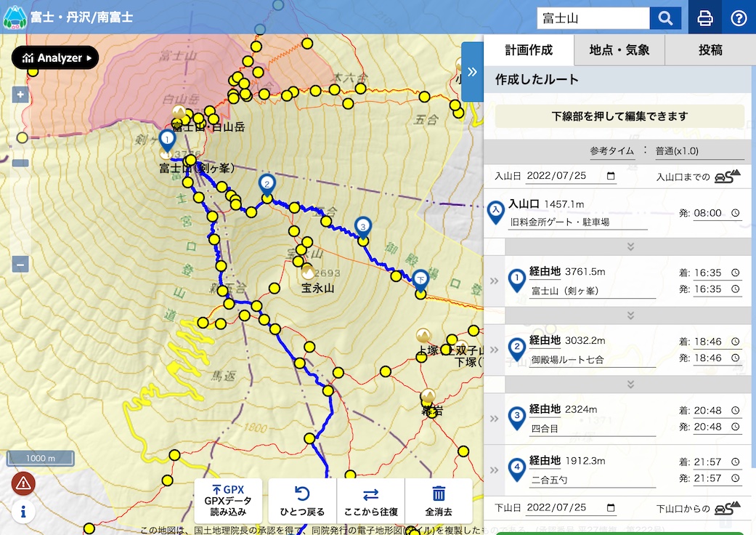Expand section below 御殿場ルート七合

tap(630, 385)
